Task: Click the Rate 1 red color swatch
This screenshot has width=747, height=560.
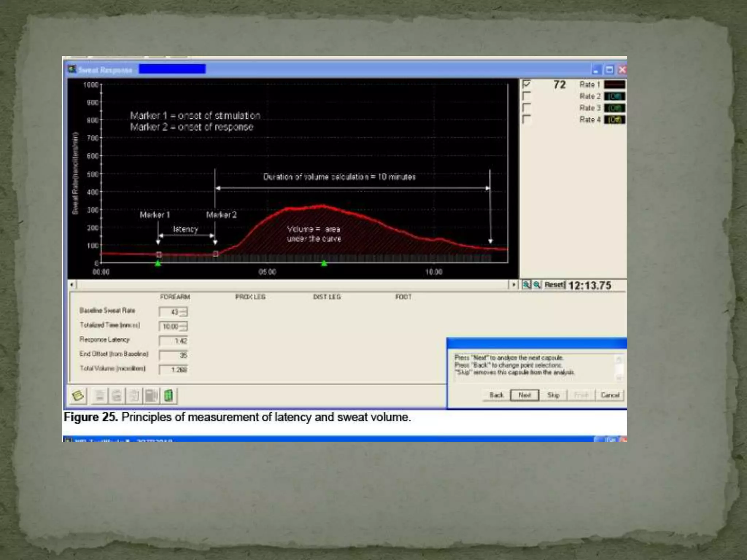Action: pos(615,85)
